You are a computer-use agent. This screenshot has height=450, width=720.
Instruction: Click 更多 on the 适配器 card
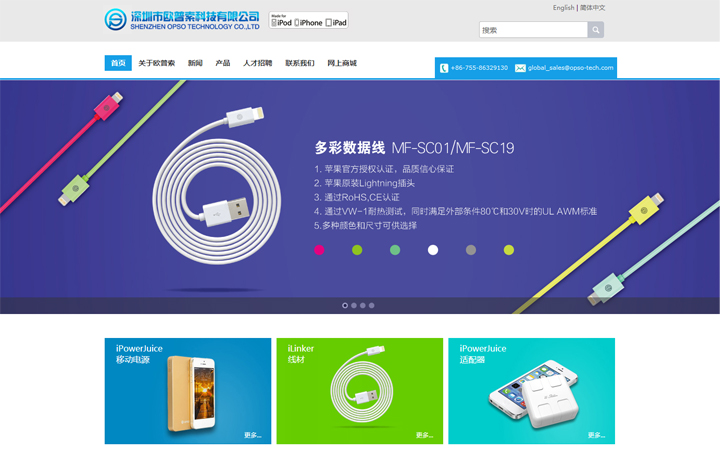[x=596, y=435]
